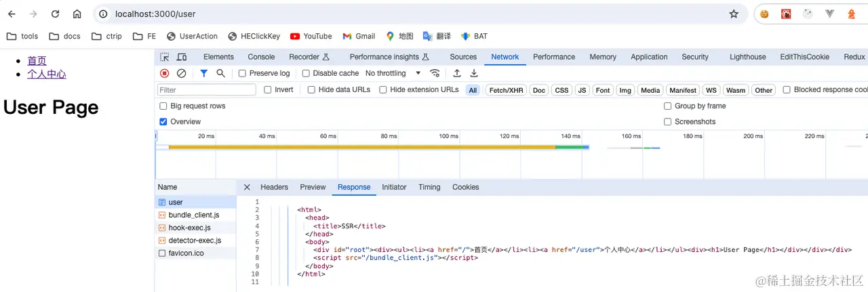The image size is (868, 292).
Task: Filter requests by JS type
Action: click(582, 90)
